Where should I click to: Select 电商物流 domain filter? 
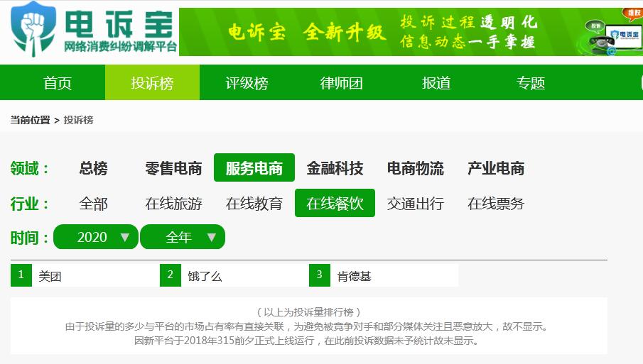coord(416,168)
